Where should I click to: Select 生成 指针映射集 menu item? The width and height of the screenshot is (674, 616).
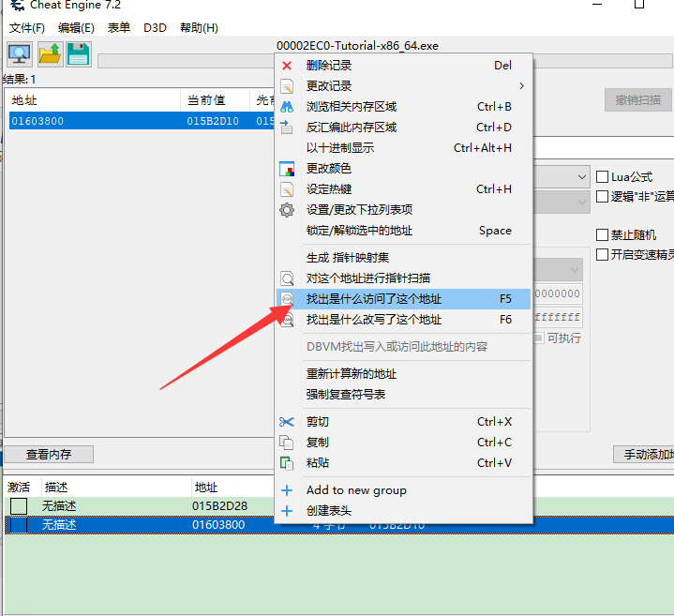tap(402, 258)
